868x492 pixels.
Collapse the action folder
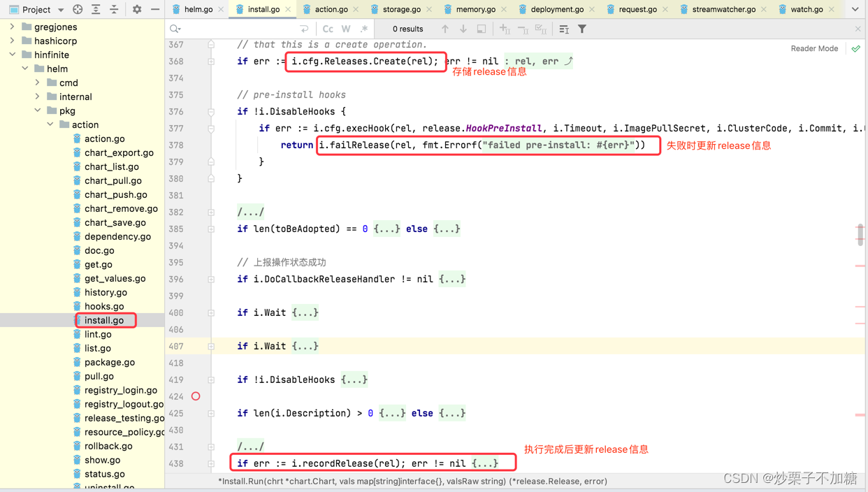[x=50, y=124]
